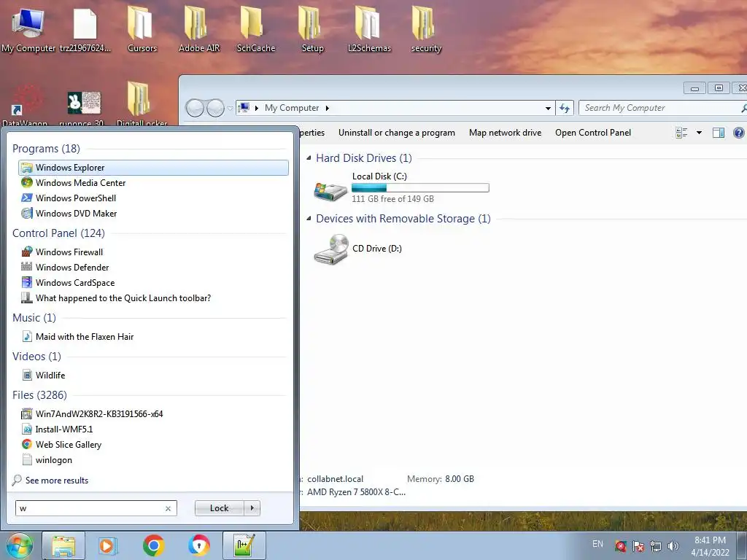Click the Local Disk C: usage bar
Viewport: 747px width, 560px height.
tap(420, 187)
